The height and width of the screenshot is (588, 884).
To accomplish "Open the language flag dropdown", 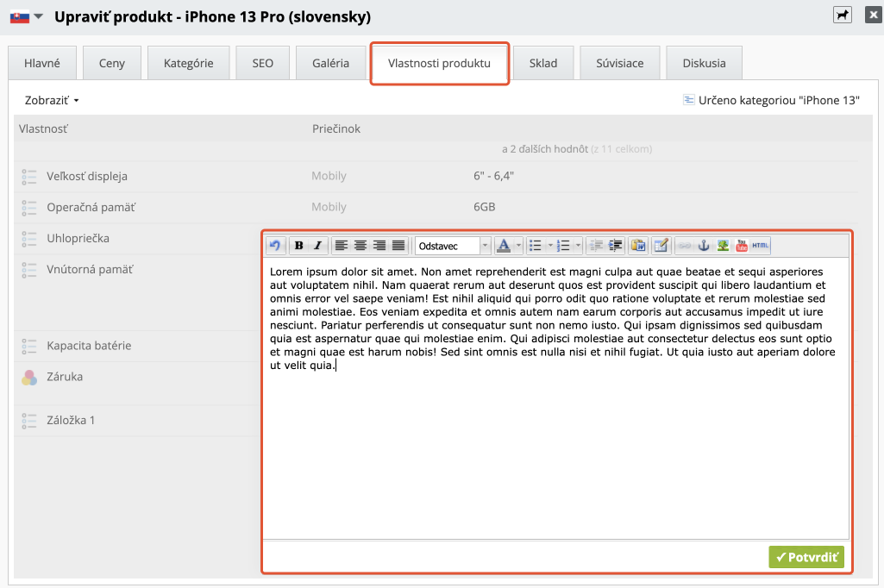I will coord(27,17).
